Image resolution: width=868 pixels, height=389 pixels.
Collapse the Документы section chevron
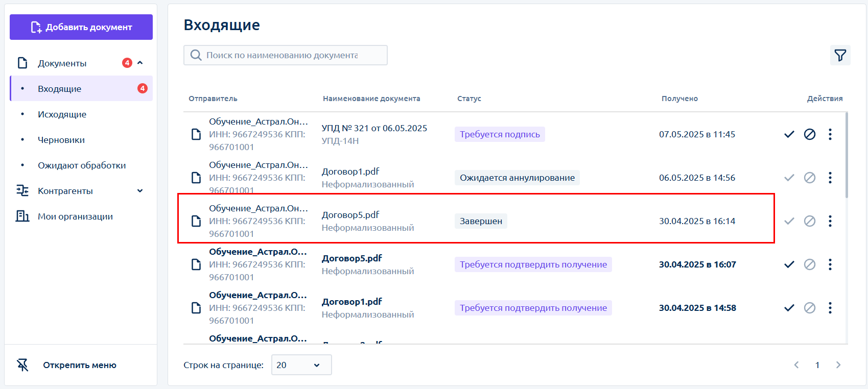click(x=140, y=63)
